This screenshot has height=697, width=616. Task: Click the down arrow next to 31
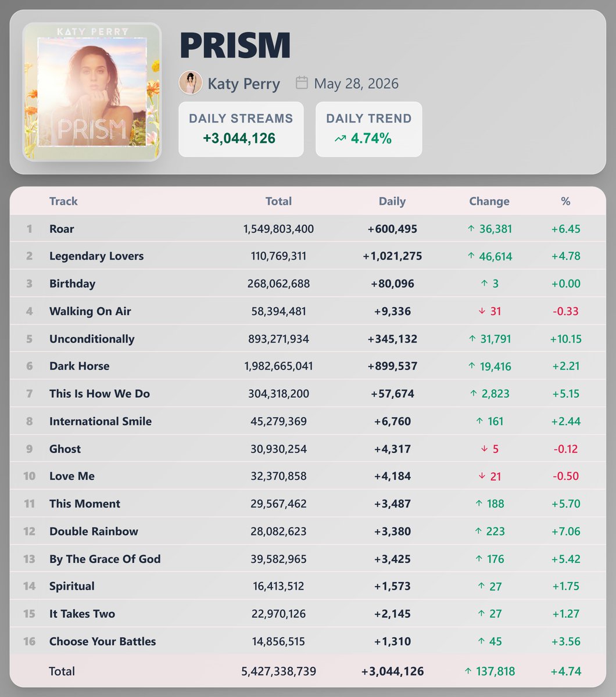pyautogui.click(x=481, y=311)
